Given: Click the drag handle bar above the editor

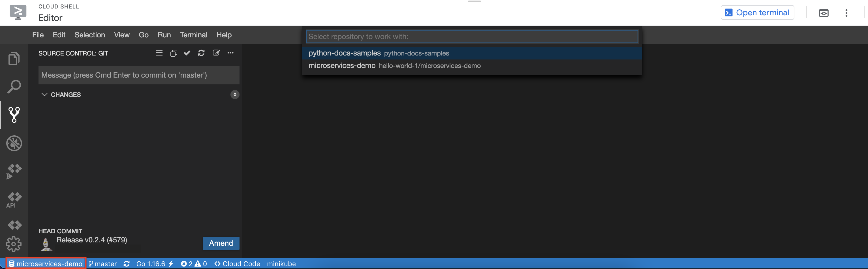Looking at the screenshot, I should tap(474, 1).
